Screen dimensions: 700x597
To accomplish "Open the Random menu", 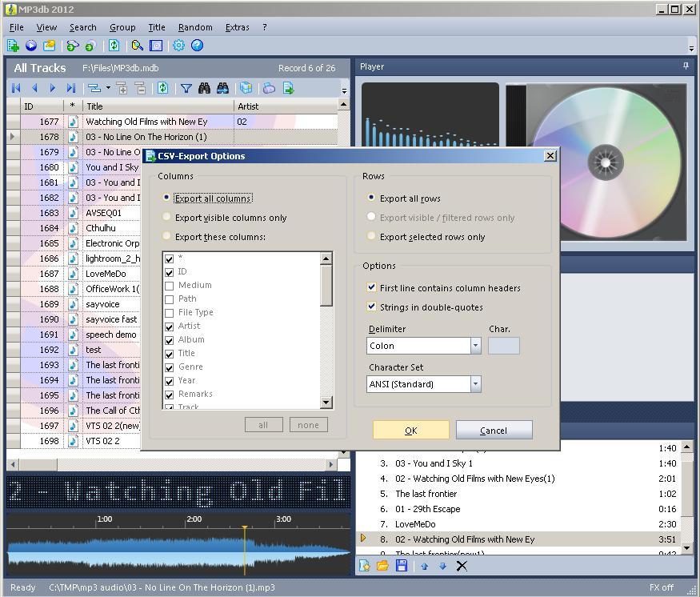I will pos(195,27).
